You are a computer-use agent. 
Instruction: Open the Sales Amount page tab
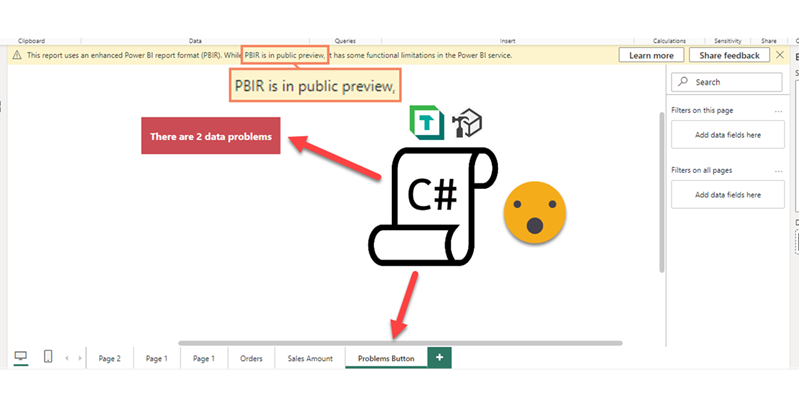click(309, 358)
